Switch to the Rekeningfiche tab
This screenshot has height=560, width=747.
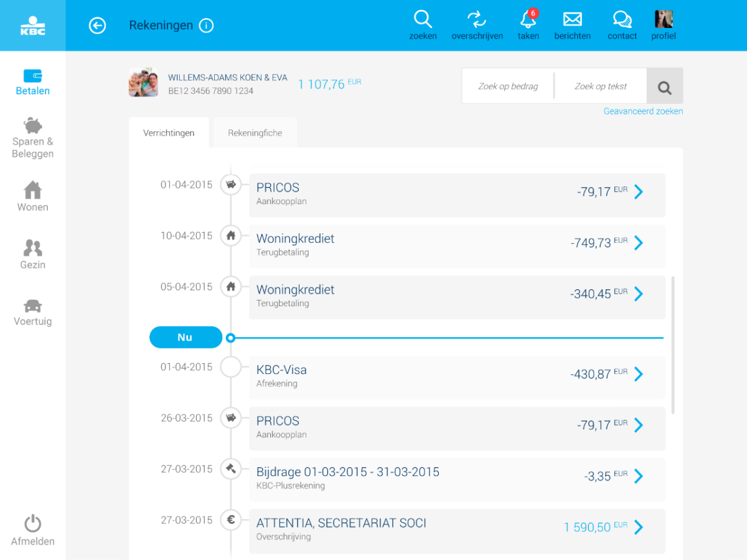(x=255, y=133)
